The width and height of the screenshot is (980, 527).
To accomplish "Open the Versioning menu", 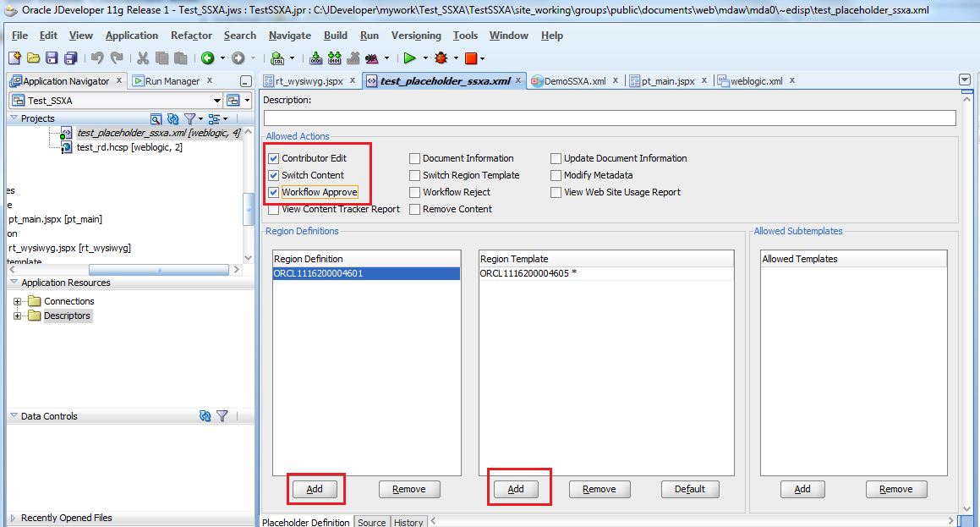I will 416,36.
